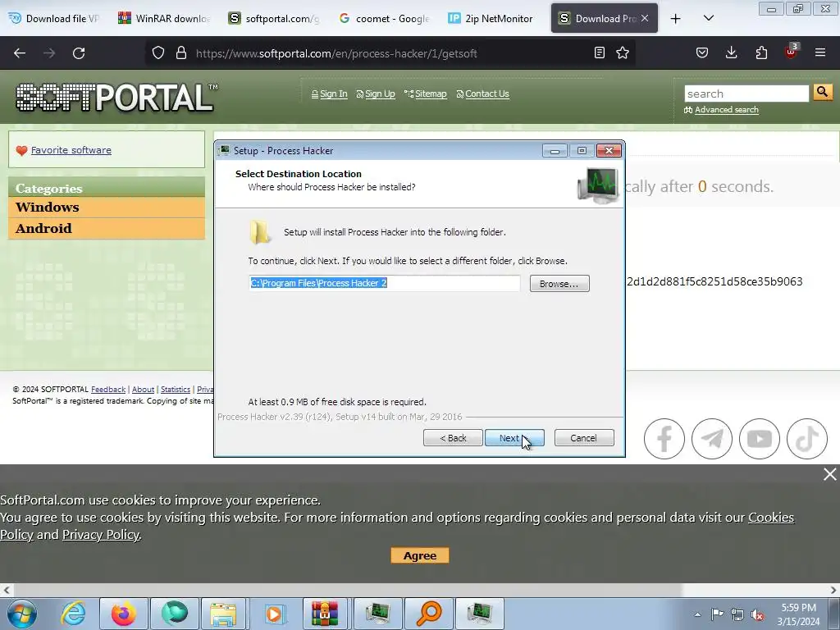Click the site padlock icon
Viewport: 840px width, 630px height.
(181, 53)
